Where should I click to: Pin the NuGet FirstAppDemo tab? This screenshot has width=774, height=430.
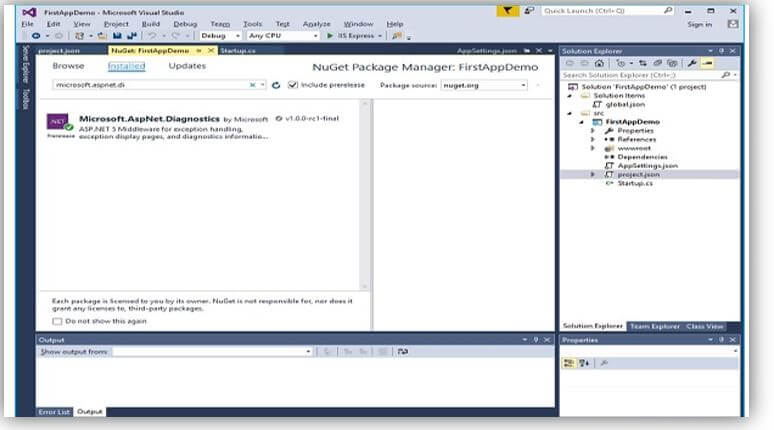point(199,51)
